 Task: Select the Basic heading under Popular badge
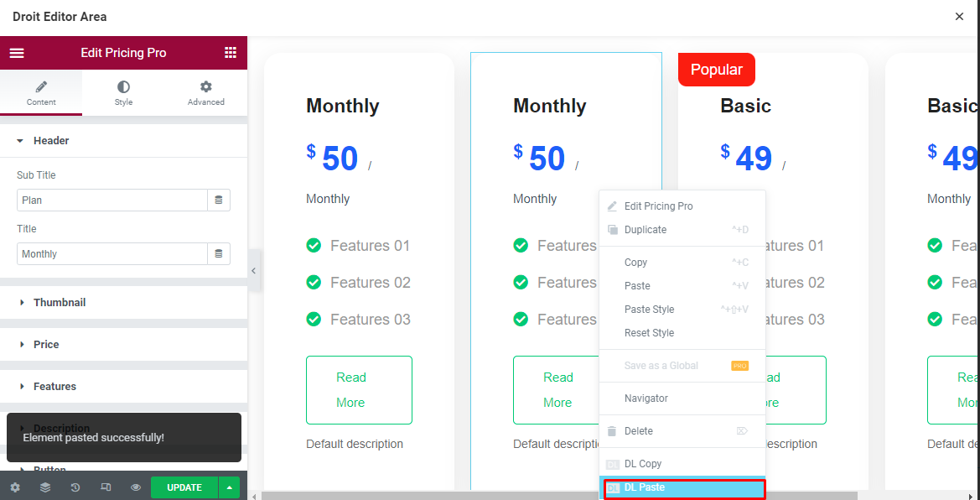click(x=745, y=106)
